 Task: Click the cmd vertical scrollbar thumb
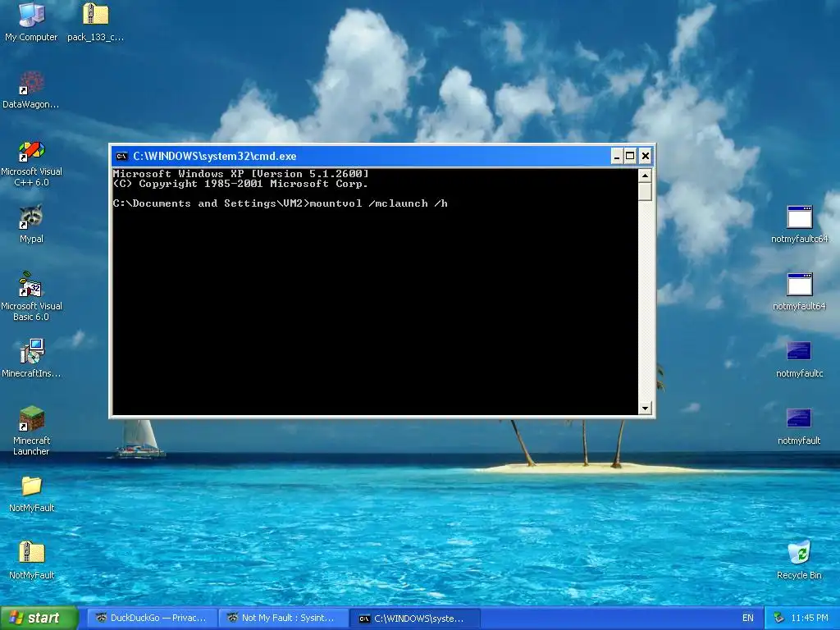645,192
